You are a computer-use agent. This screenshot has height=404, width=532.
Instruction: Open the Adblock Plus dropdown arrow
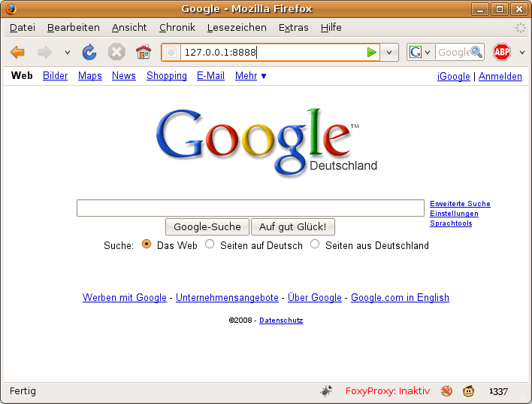(x=522, y=53)
